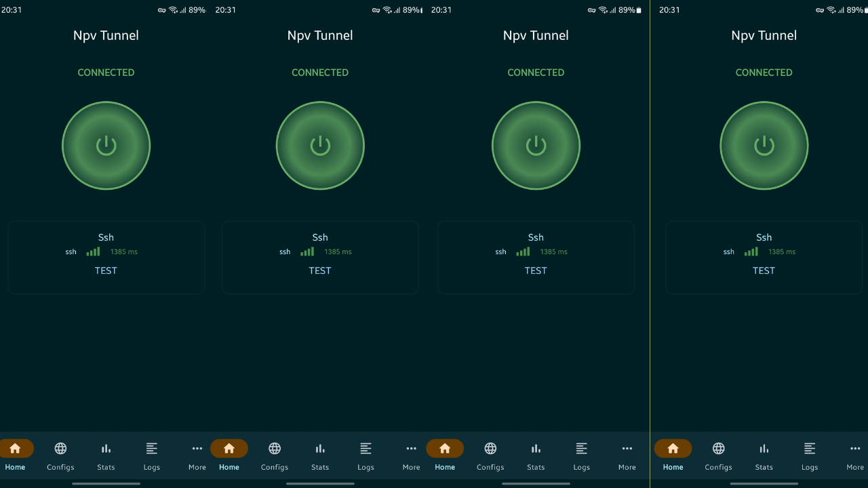Click the CONNECTED status in the first screen

pyautogui.click(x=106, y=73)
